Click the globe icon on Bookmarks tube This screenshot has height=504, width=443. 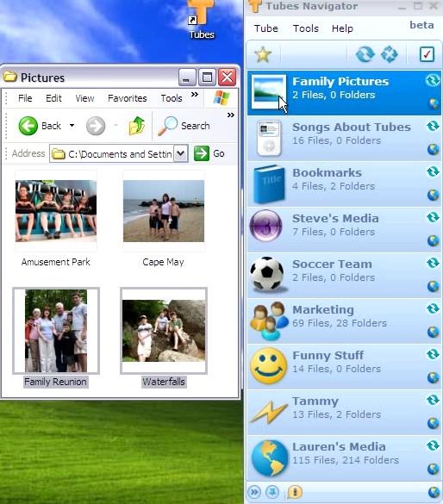click(x=433, y=195)
